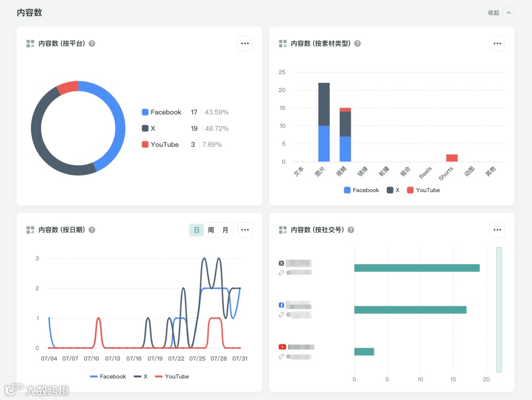Toggle X series in material type legend
The image size is (532, 400).
tap(393, 190)
